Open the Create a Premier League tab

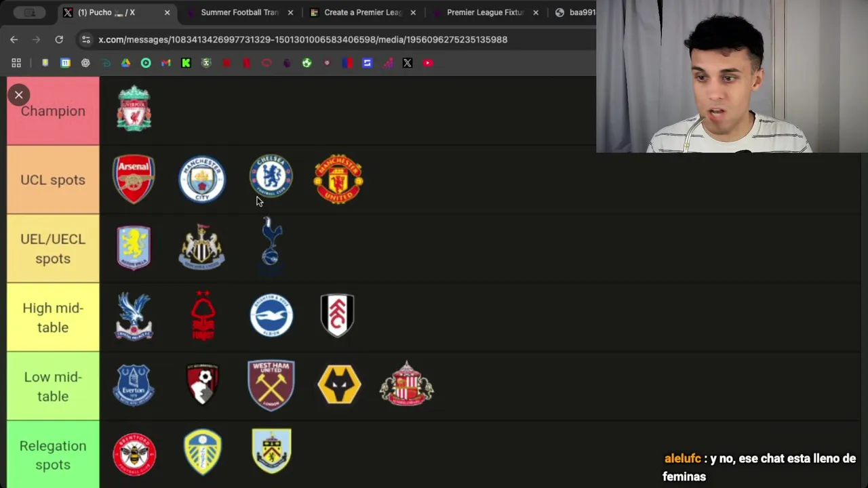click(363, 12)
